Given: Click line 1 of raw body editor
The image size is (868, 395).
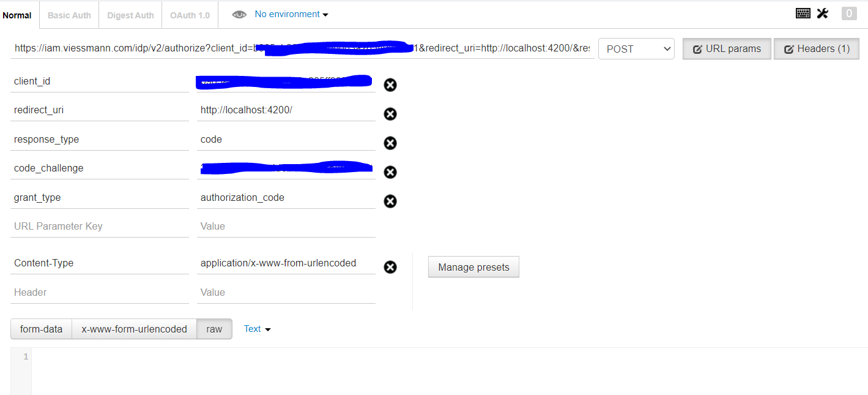Looking at the screenshot, I should [450, 356].
